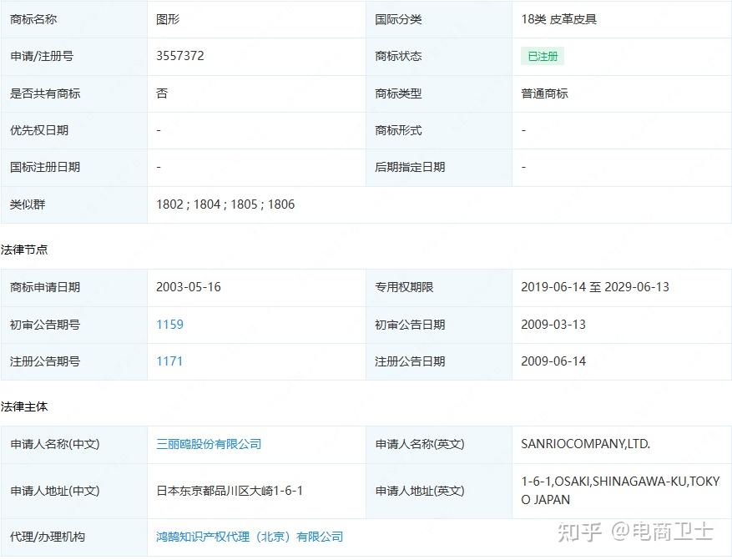
Task: Select the 优先权日期 label
Action: 39,130
